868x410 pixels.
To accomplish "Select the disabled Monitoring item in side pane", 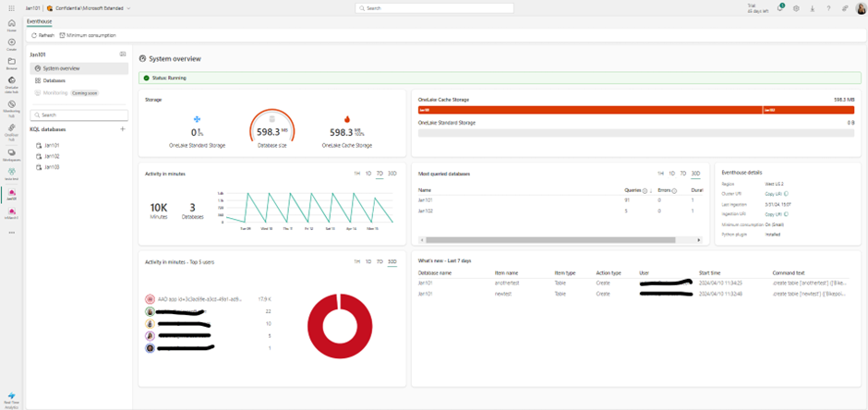I will 79,93.
